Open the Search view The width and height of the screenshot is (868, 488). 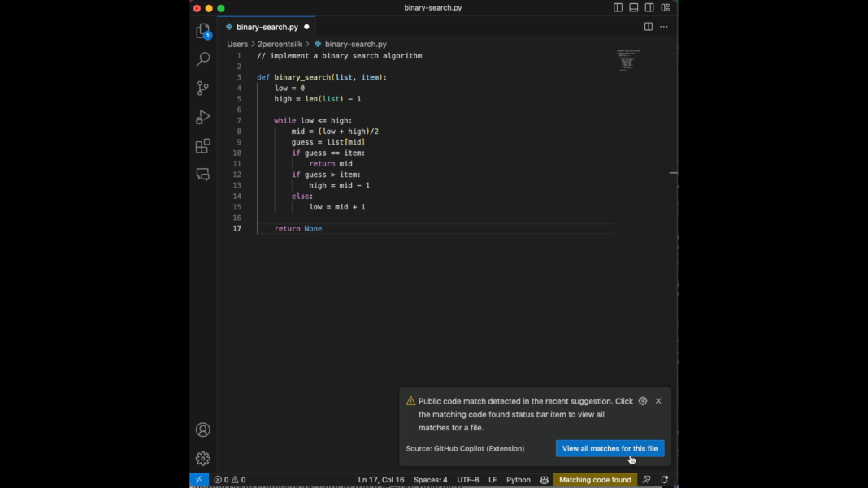(x=202, y=58)
